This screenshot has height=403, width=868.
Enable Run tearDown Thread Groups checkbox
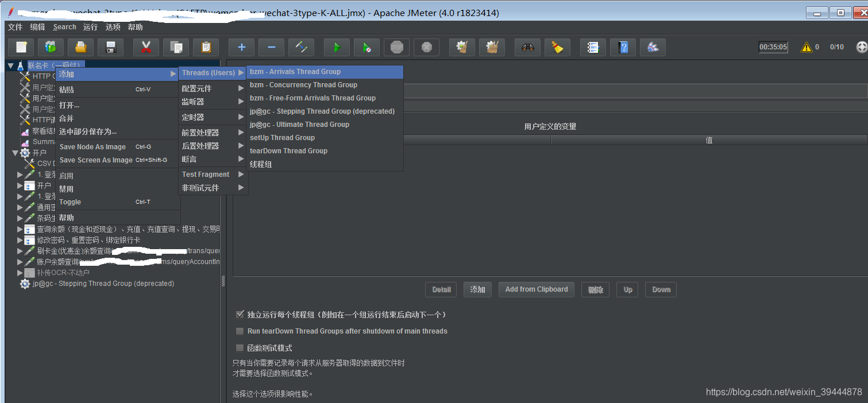(240, 331)
